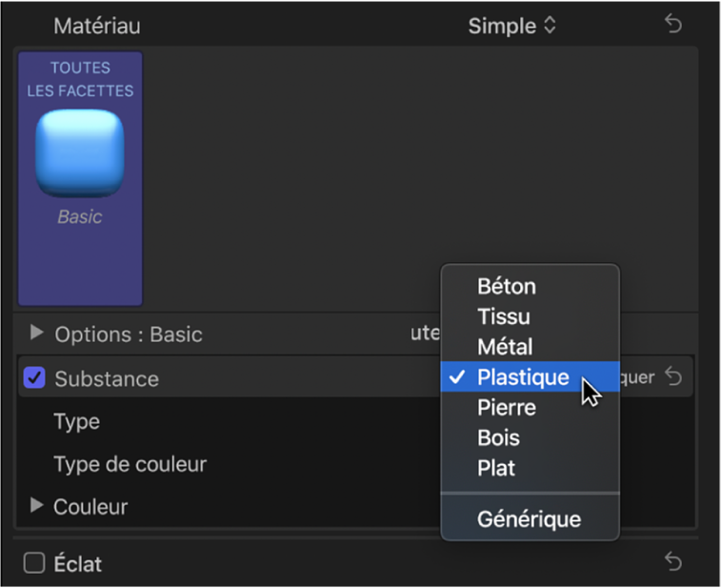Image resolution: width=722 pixels, height=588 pixels.
Task: Expand the Options : Basic disclosure triangle
Action: click(37, 334)
